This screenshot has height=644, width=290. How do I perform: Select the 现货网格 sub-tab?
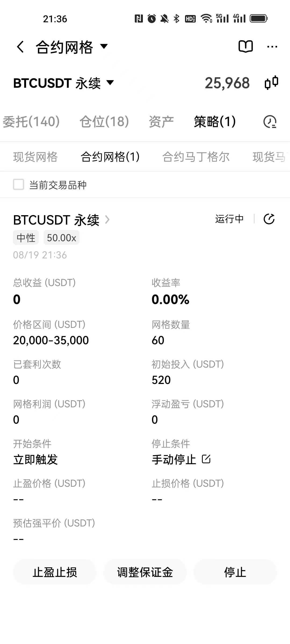[x=35, y=157]
